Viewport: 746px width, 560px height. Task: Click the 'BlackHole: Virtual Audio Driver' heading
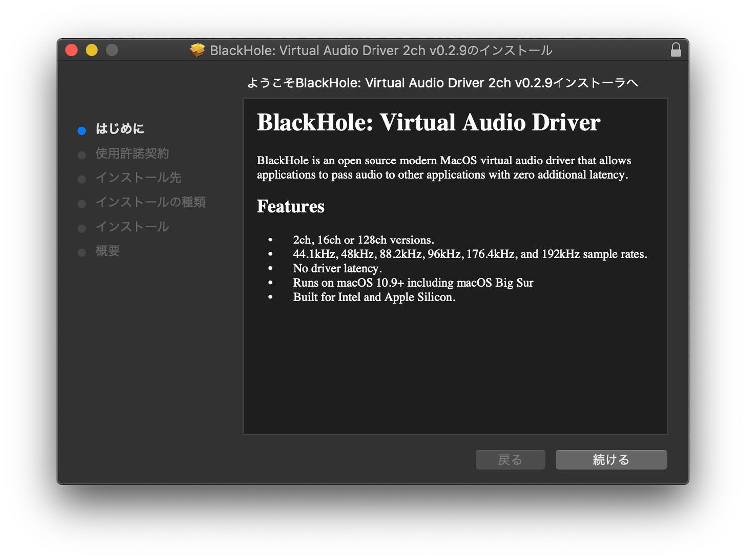pyautogui.click(x=429, y=123)
